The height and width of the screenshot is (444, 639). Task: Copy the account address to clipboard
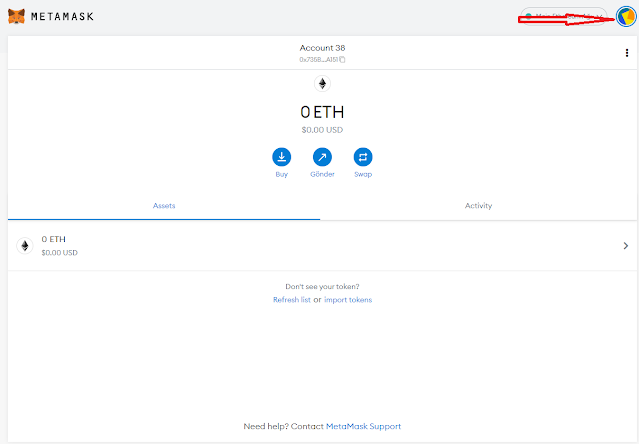point(342,60)
